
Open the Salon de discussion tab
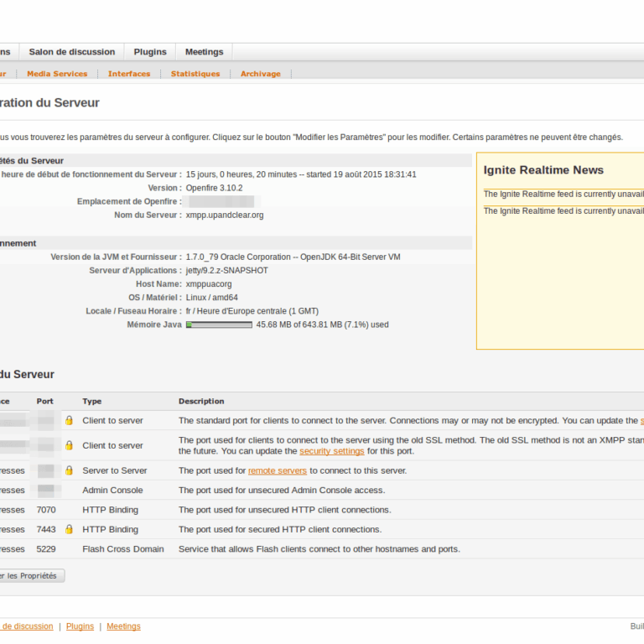pyautogui.click(x=72, y=52)
